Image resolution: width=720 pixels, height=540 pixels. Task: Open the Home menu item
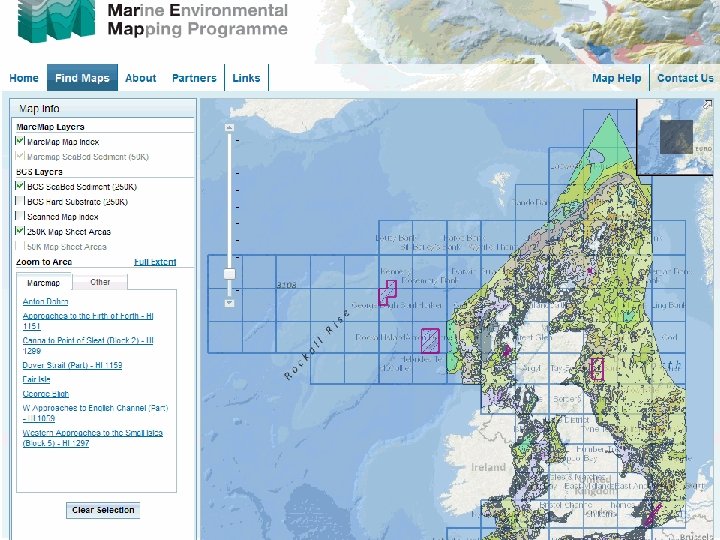click(x=24, y=78)
